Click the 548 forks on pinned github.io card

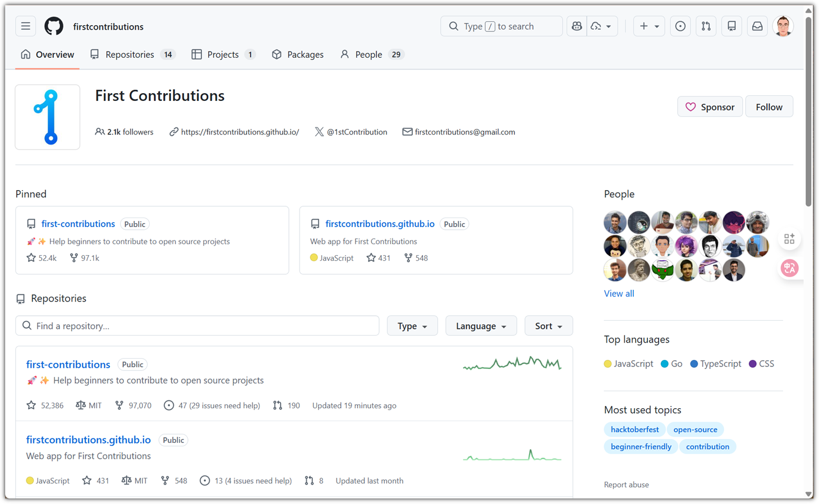tap(416, 258)
